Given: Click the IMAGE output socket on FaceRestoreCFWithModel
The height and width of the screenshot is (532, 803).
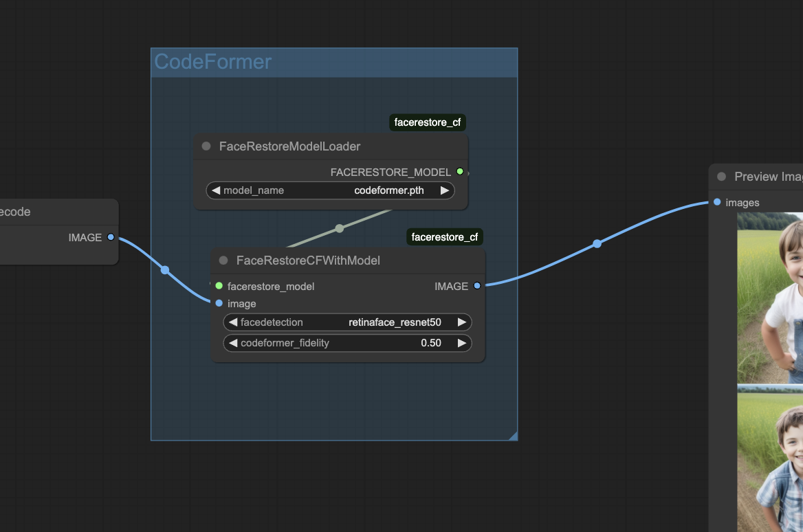Looking at the screenshot, I should pos(478,287).
